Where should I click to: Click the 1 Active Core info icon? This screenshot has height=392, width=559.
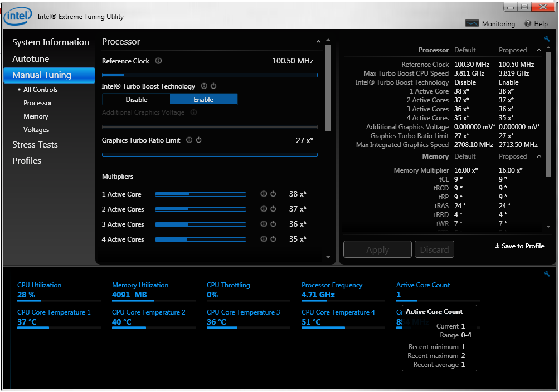click(x=264, y=194)
